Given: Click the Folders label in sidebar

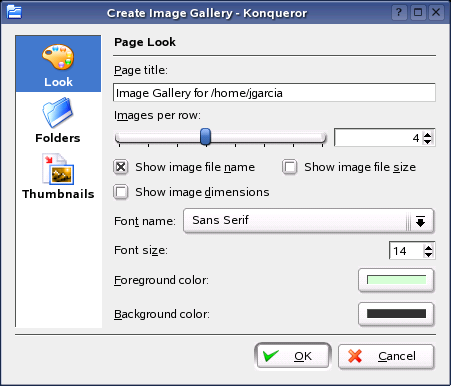Looking at the screenshot, I should coord(58,138).
